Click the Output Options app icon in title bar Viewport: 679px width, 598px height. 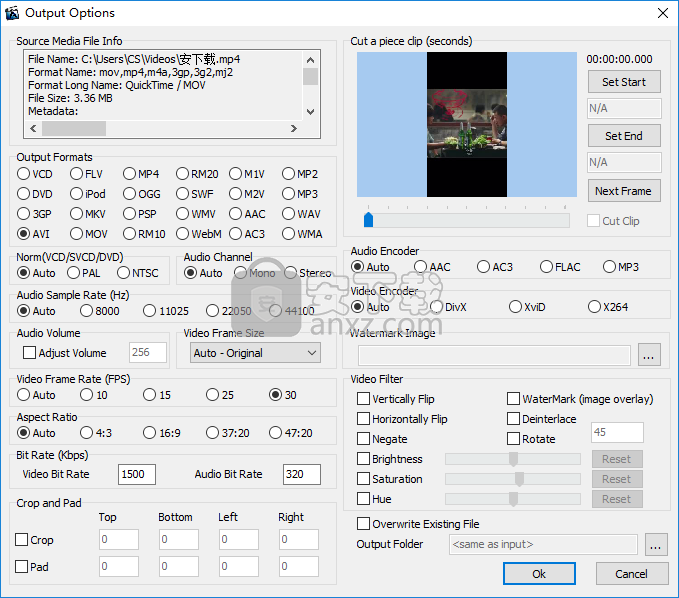[x=12, y=13]
